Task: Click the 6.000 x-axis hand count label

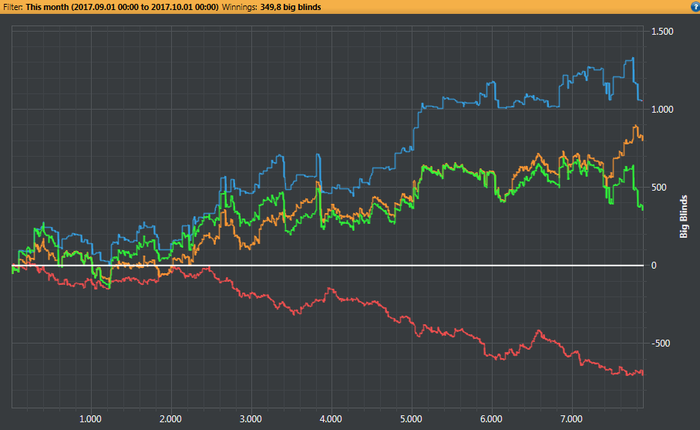Action: pos(491,419)
